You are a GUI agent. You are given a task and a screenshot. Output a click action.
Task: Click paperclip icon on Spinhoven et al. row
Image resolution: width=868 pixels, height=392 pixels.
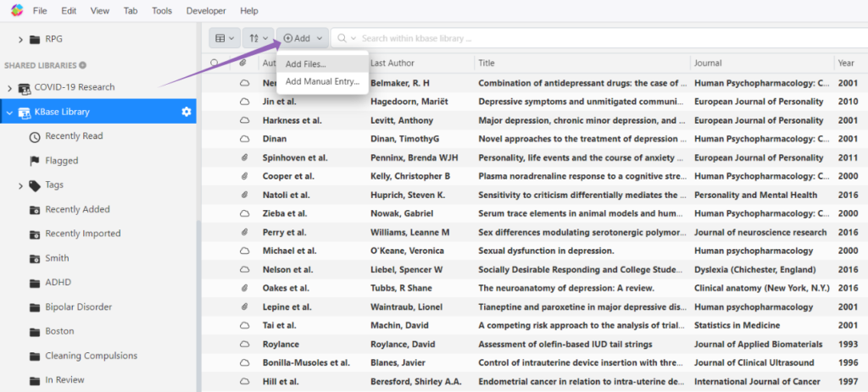tap(244, 157)
